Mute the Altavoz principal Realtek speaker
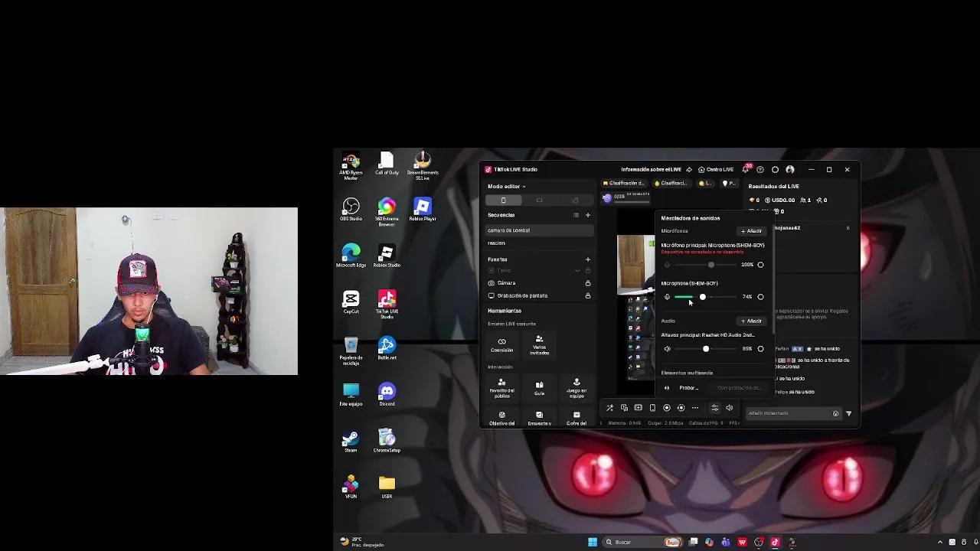This screenshot has height=551, width=980. (667, 349)
